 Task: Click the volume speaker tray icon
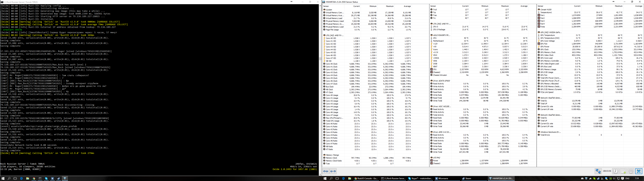614,178
